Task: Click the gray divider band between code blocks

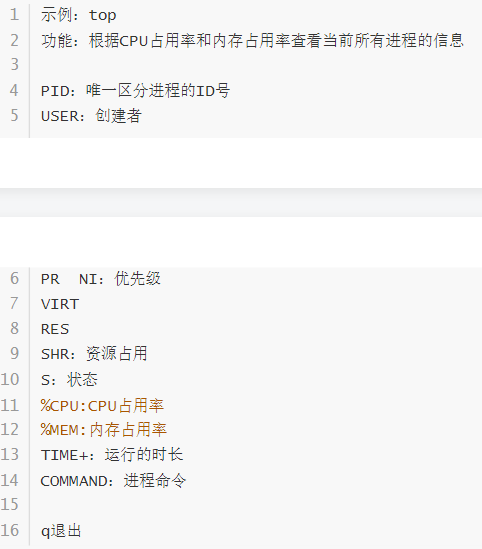Action: (x=241, y=202)
